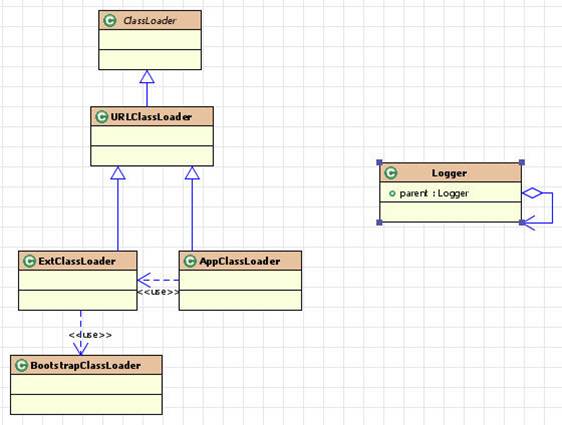Select the ClassLoader class title
562x425 pixels.
pos(149,21)
